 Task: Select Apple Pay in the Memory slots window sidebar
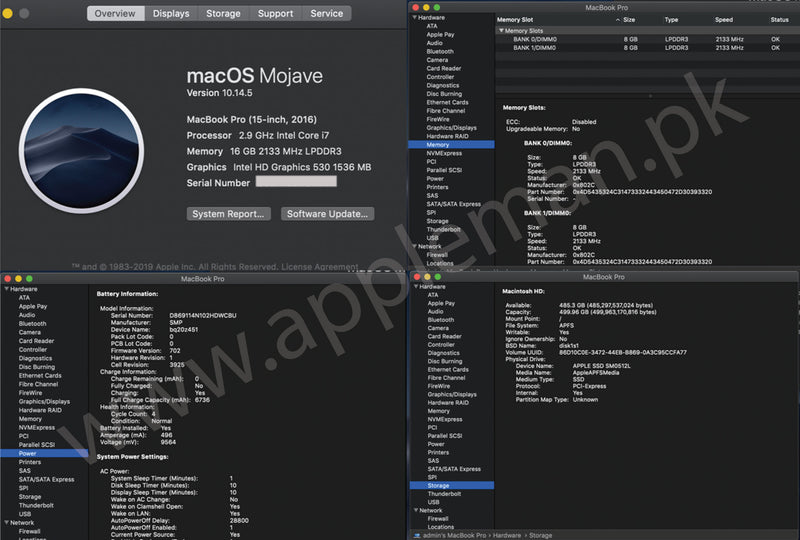[440, 35]
